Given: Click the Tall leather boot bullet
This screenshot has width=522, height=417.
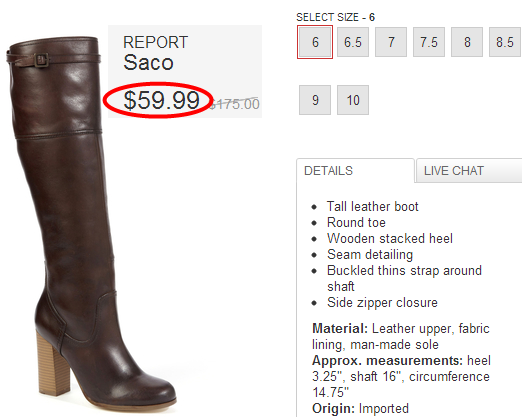Looking at the screenshot, I should (x=372, y=206).
